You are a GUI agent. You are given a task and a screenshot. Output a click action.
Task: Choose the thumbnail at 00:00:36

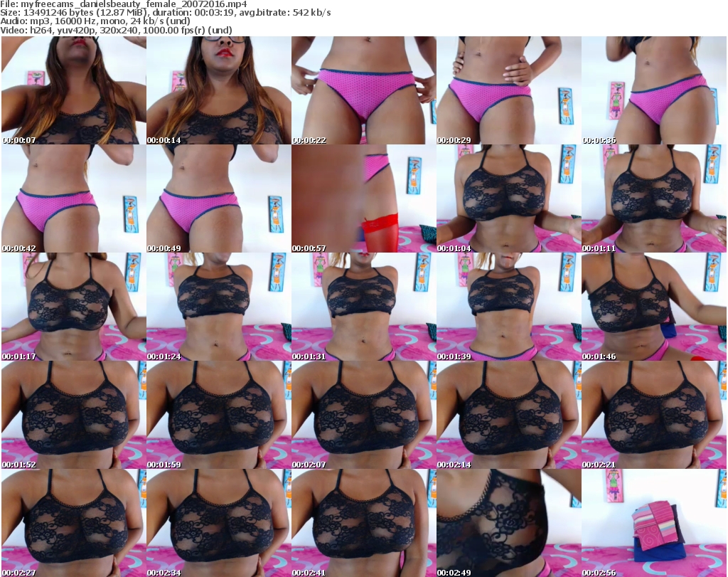tap(654, 90)
